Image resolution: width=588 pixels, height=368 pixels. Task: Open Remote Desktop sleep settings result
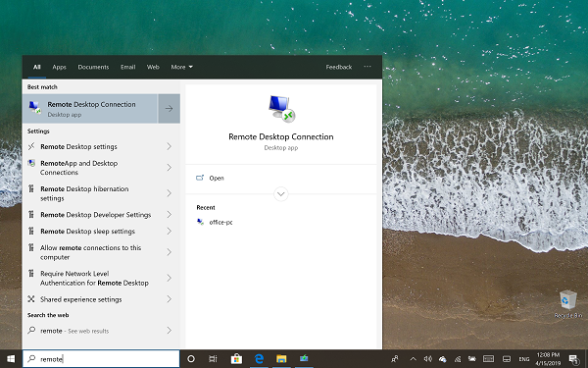pyautogui.click(x=101, y=231)
